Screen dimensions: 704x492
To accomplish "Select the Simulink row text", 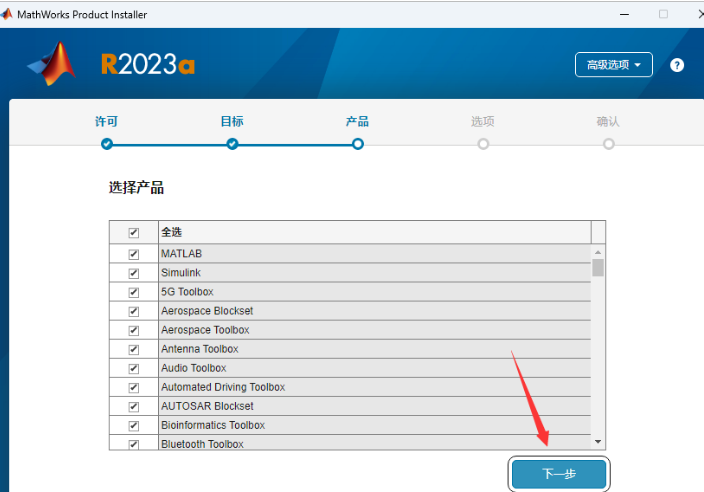I will click(181, 272).
